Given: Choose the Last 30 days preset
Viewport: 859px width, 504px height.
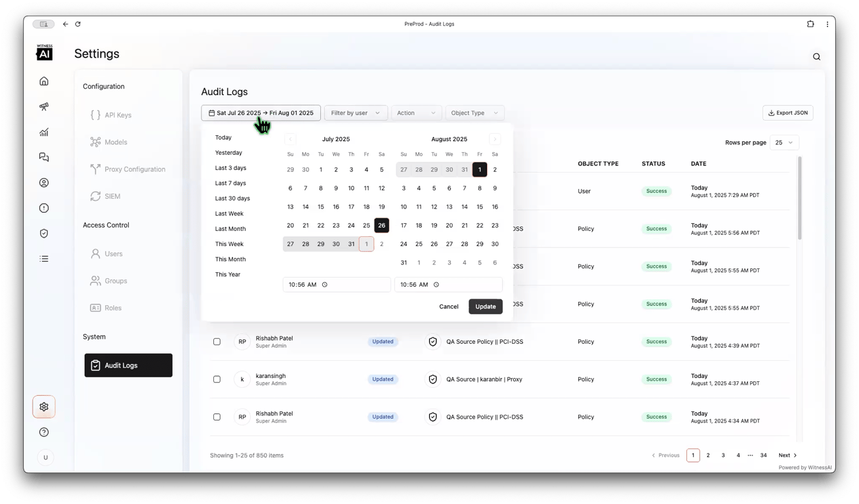Looking at the screenshot, I should (233, 198).
